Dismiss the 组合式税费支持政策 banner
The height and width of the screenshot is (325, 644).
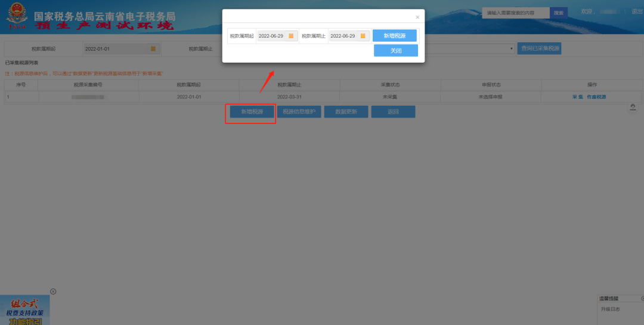tap(53, 292)
